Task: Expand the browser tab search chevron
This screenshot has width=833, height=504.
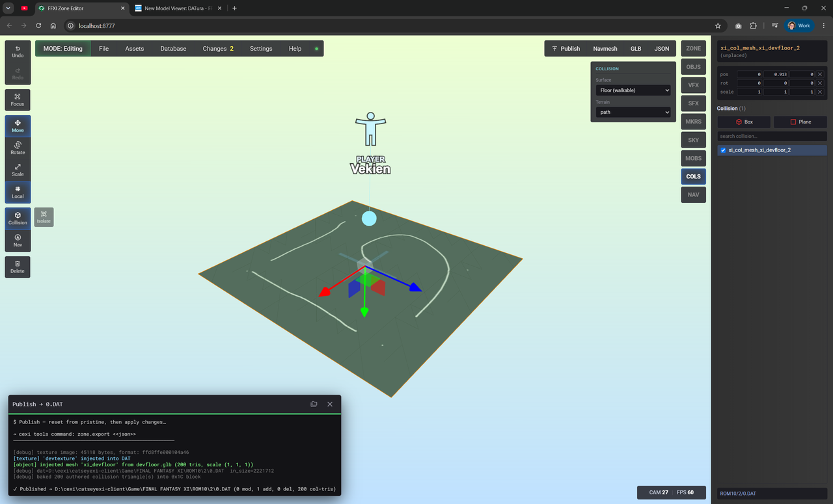Action: (x=8, y=8)
